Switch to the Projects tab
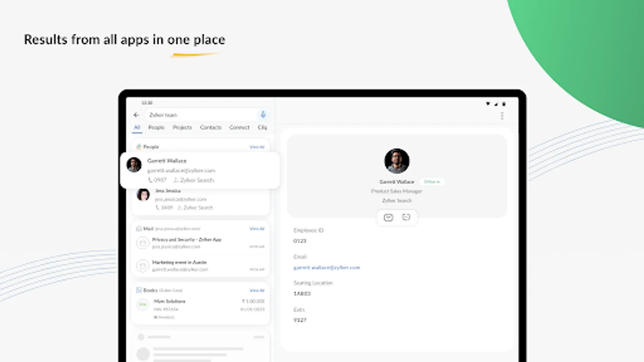Screen dimensions: 644x362 [x=182, y=128]
